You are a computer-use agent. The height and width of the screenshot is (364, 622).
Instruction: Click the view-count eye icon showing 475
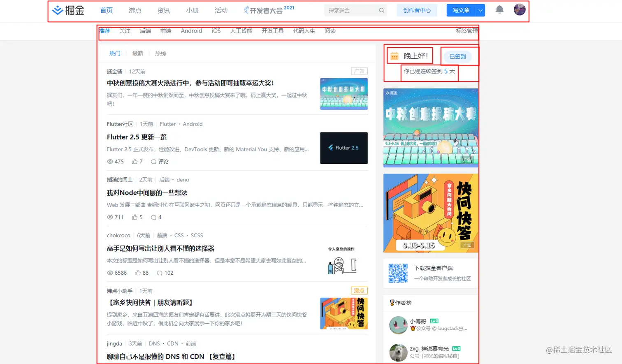coord(110,162)
